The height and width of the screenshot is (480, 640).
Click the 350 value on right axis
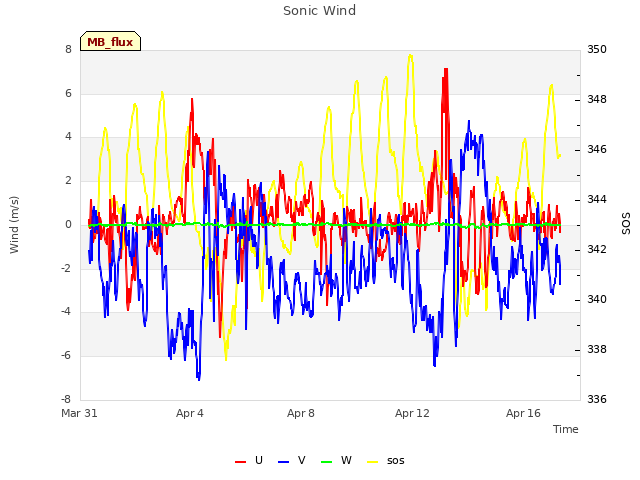(x=597, y=49)
